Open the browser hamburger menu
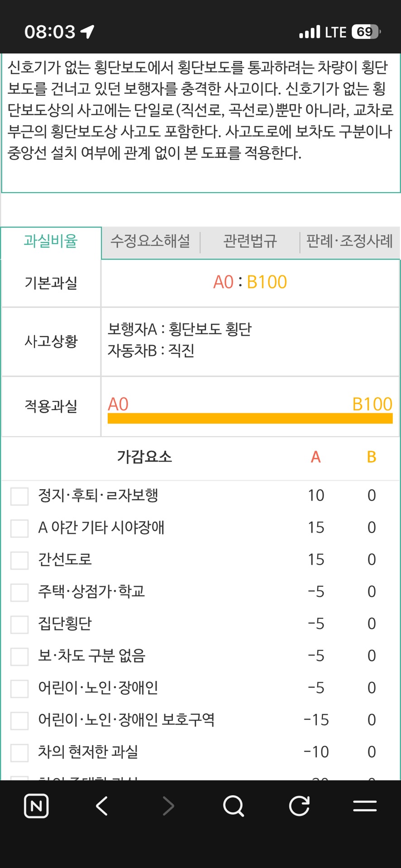Viewport: 401px width, 868px height. point(365,806)
